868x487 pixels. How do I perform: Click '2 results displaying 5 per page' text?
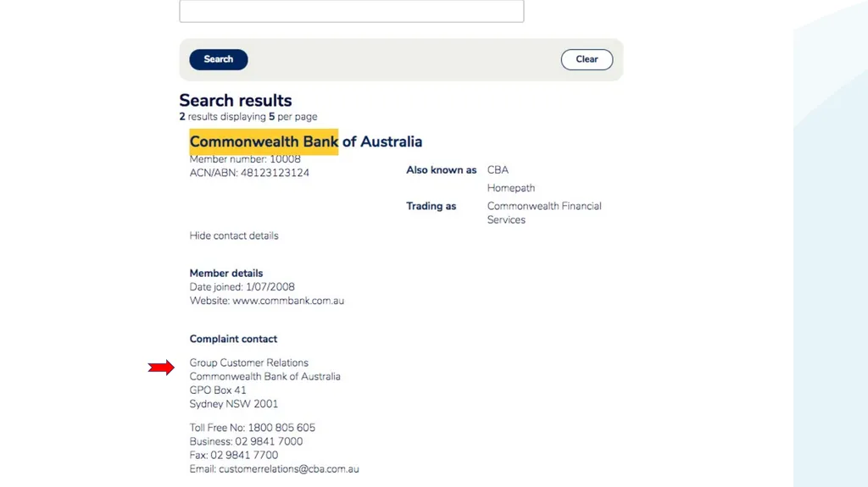[x=248, y=117]
